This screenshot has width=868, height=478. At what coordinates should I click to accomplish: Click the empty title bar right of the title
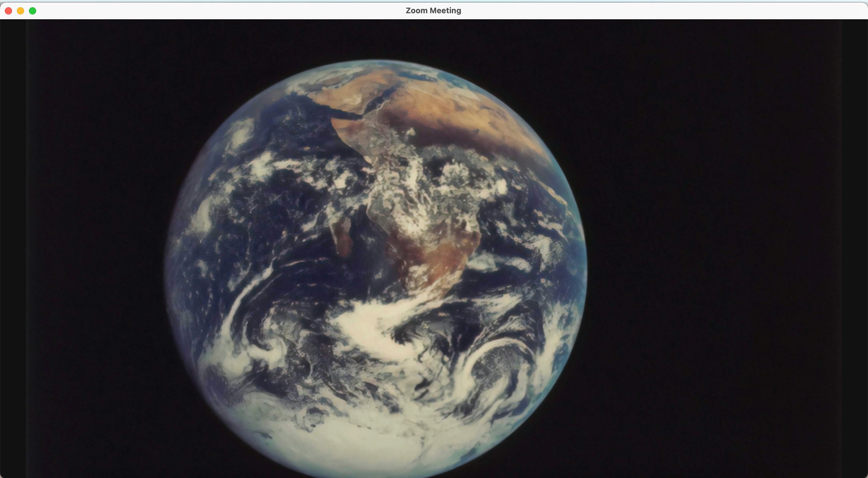click(x=640, y=11)
